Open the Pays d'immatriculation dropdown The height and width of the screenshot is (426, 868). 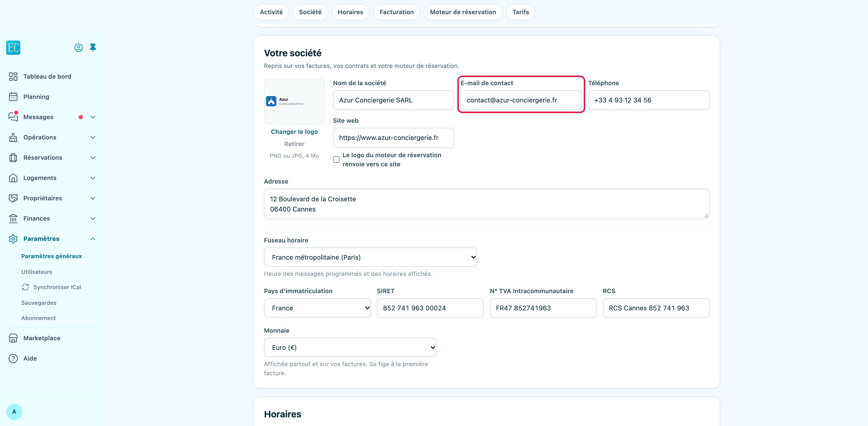click(x=318, y=308)
